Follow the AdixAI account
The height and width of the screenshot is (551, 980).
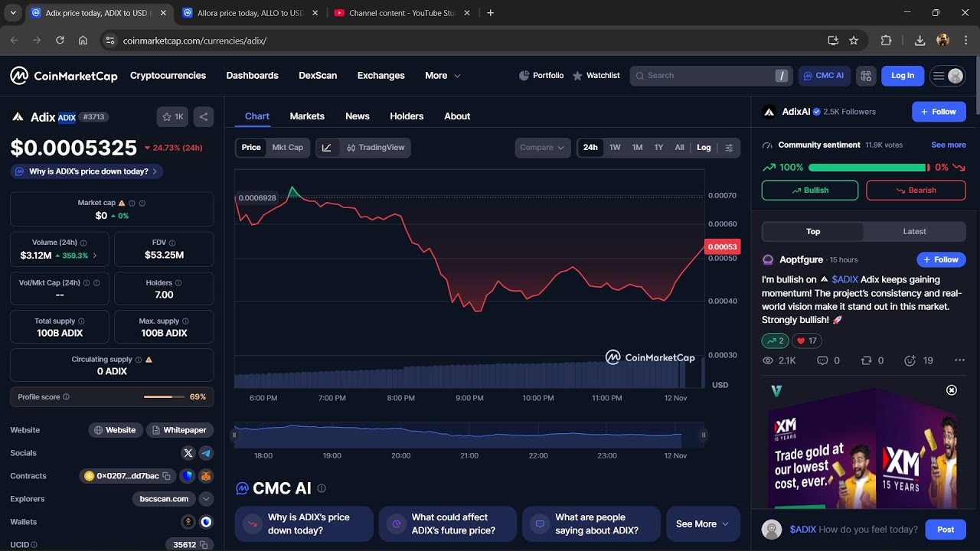(x=939, y=112)
